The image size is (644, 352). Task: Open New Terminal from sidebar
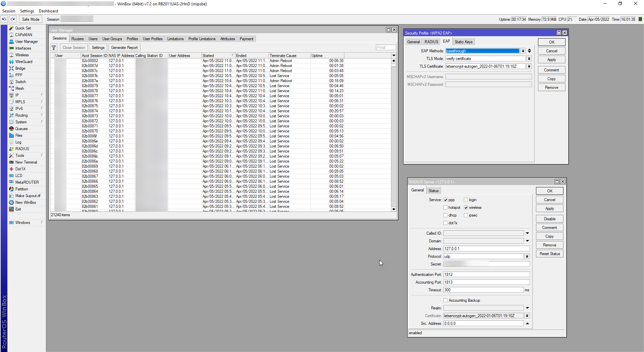pyautogui.click(x=26, y=162)
